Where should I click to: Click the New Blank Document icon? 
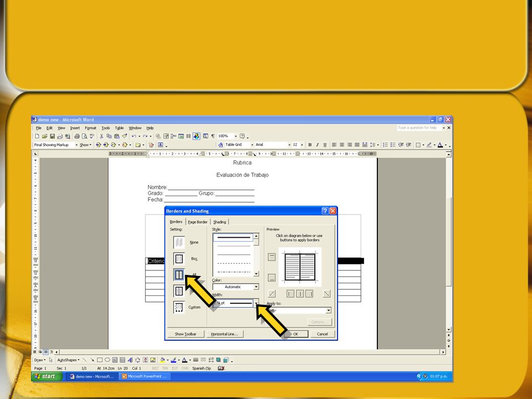coord(37,136)
